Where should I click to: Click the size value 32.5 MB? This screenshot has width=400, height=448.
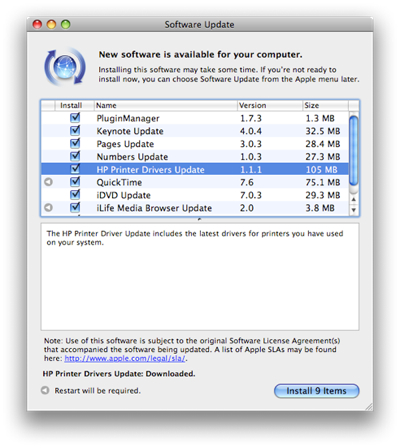(x=323, y=131)
